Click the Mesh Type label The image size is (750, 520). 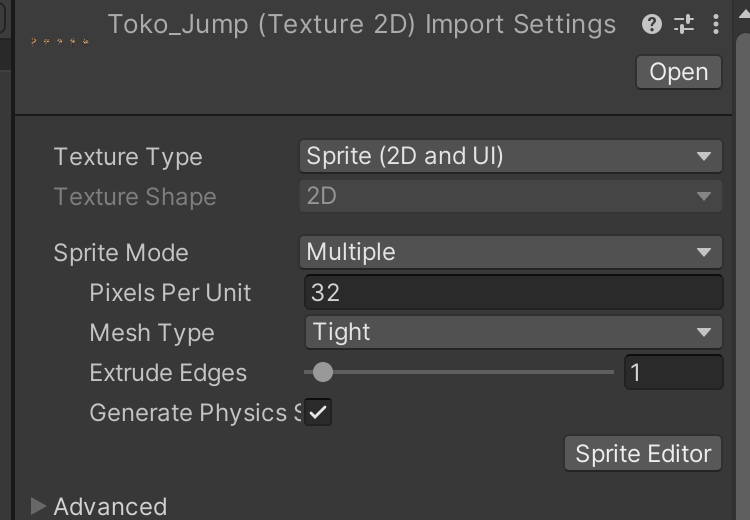click(x=152, y=332)
